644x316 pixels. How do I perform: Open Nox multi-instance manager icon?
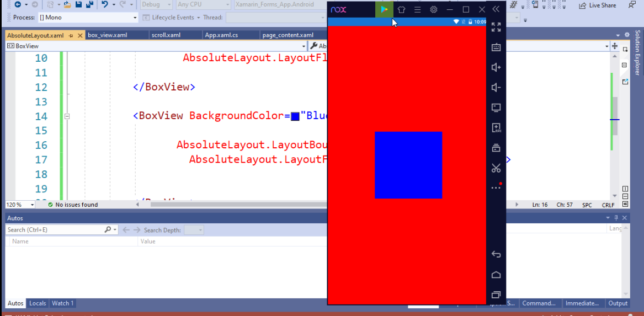tap(496, 148)
